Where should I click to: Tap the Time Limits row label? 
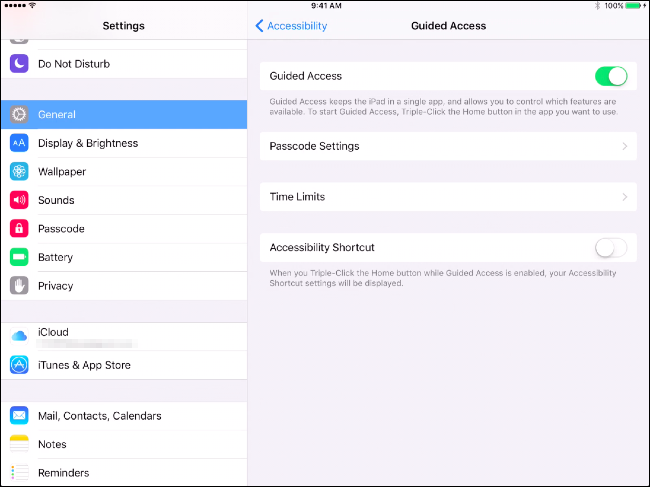pyautogui.click(x=297, y=197)
